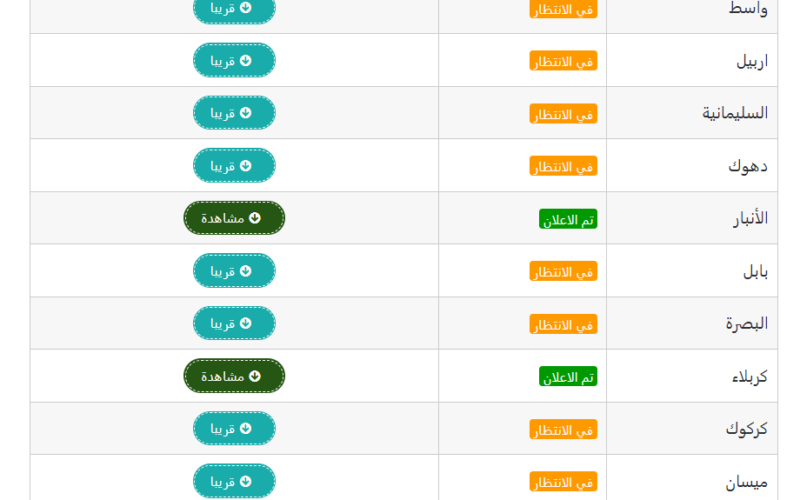Viewport: 800px width, 500px height.
Task: Click the download arrow icon in بابل button
Action: pyautogui.click(x=245, y=270)
